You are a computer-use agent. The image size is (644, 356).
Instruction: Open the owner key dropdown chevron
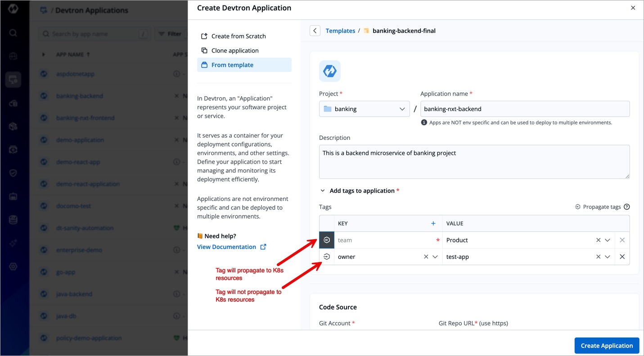[x=435, y=257]
